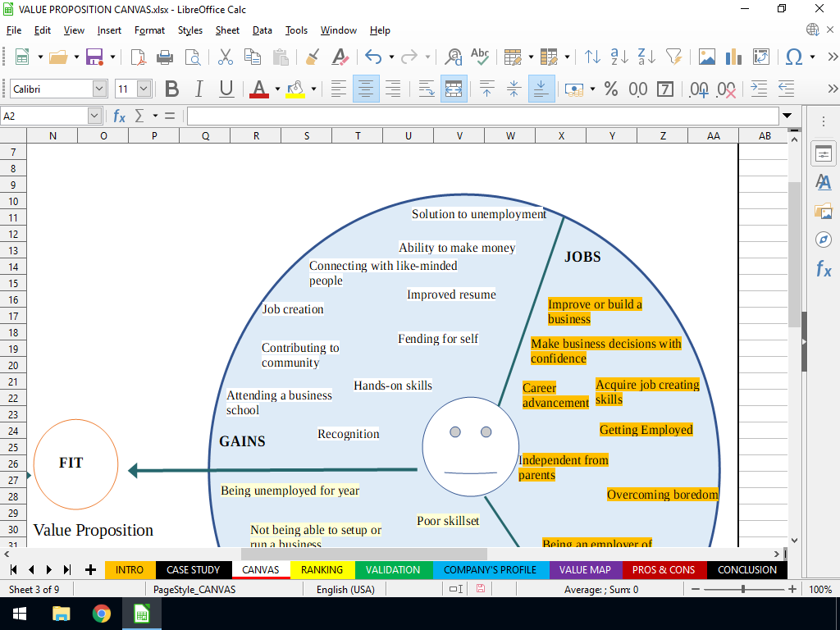Viewport: 840px width, 630px height.
Task: Click the Function Wizard fx icon
Action: coord(120,116)
